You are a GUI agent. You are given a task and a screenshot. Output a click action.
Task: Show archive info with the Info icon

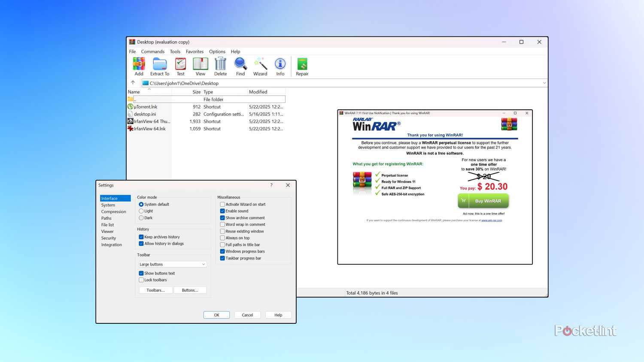280,66
